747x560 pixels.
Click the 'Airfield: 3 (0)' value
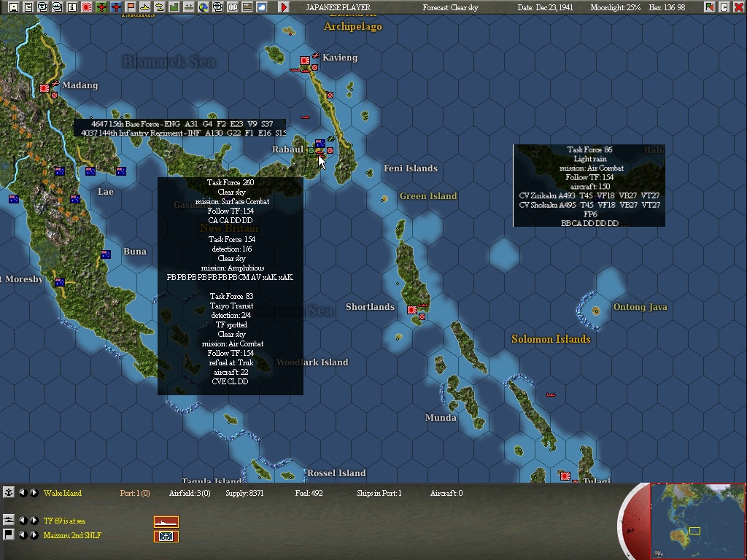coord(190,493)
